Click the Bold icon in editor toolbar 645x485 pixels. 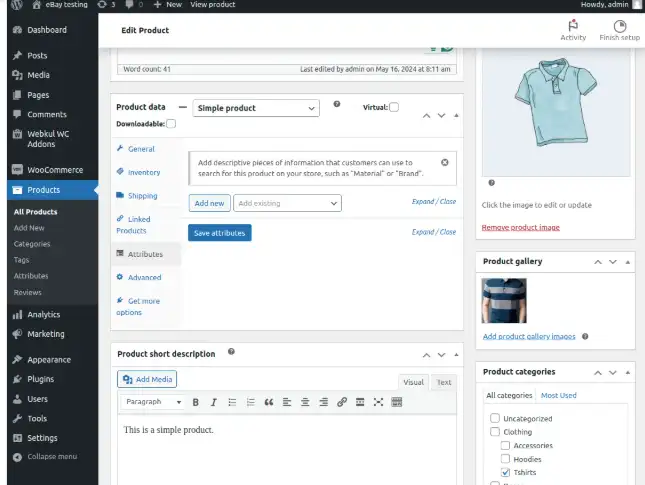[196, 402]
